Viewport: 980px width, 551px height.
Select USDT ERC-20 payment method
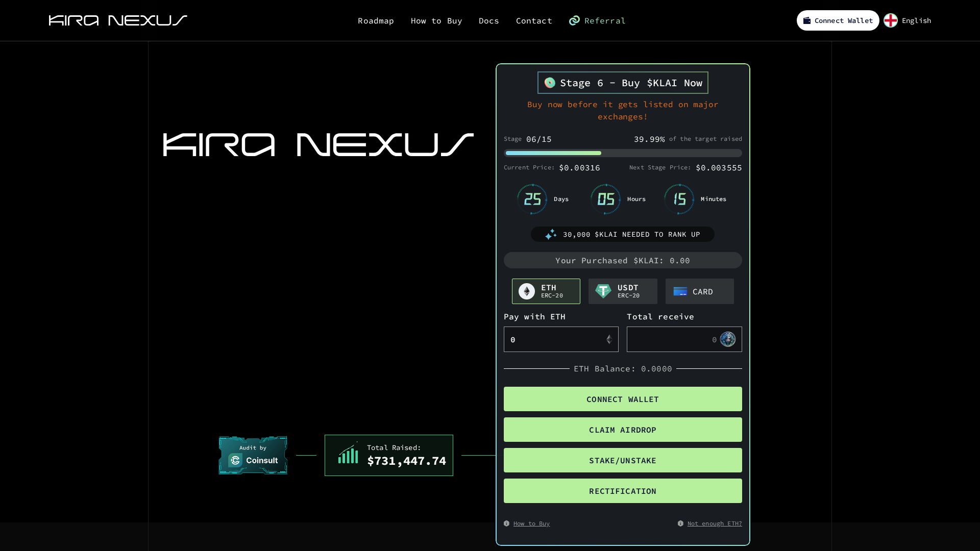click(x=623, y=291)
